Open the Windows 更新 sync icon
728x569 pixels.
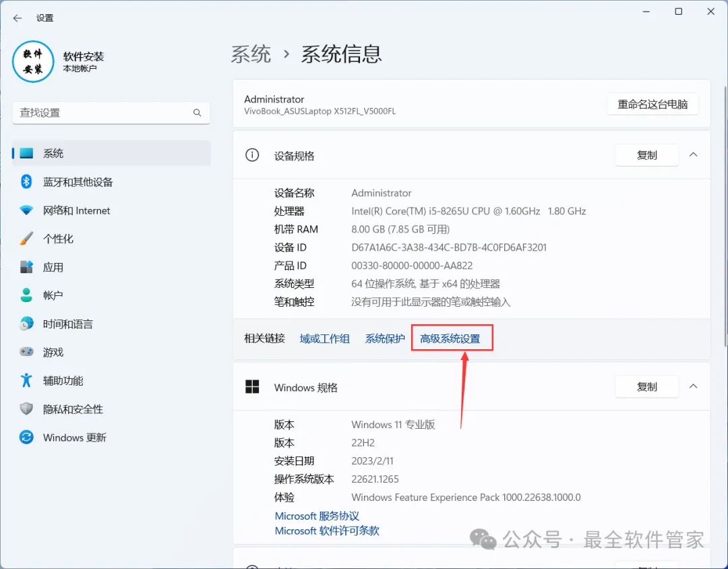[x=26, y=438]
